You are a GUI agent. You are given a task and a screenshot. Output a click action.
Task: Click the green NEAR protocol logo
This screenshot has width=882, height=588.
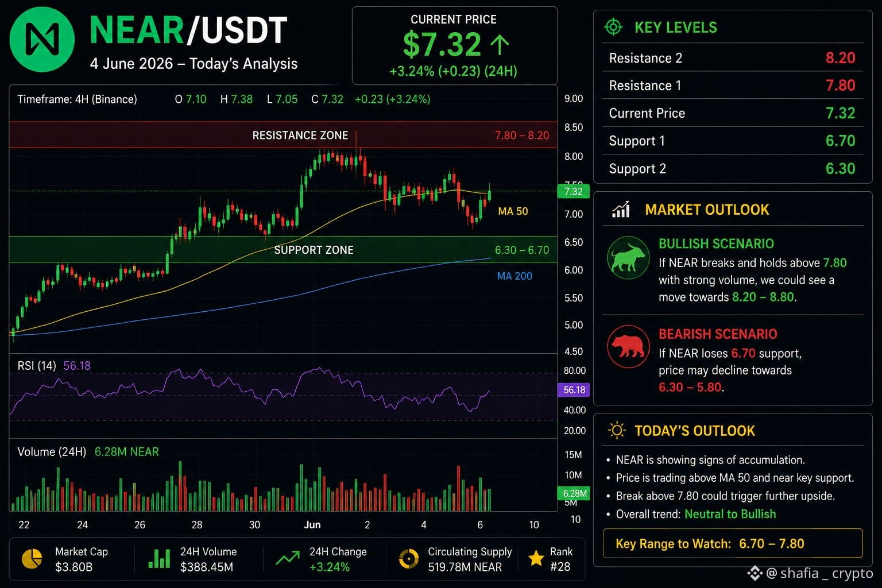click(x=42, y=39)
